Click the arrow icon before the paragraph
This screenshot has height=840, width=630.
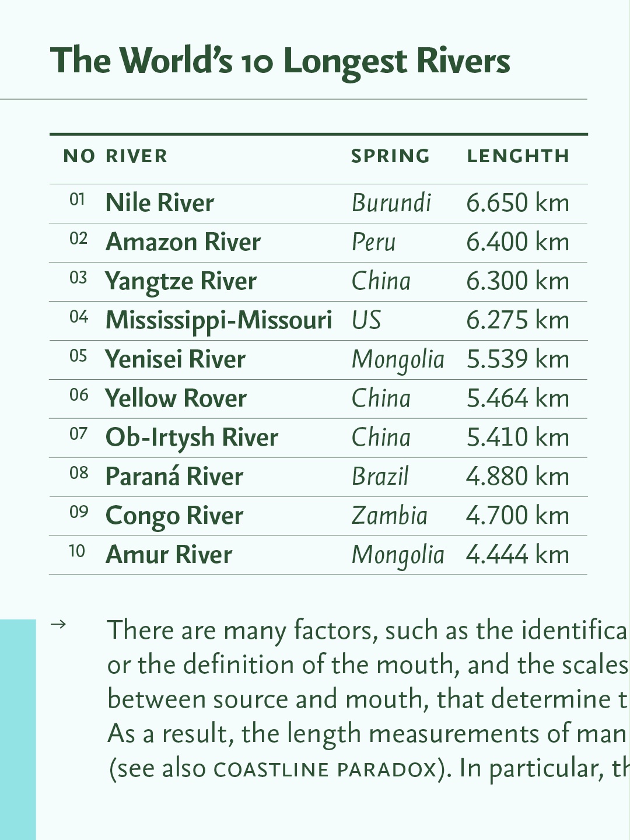[58, 625]
